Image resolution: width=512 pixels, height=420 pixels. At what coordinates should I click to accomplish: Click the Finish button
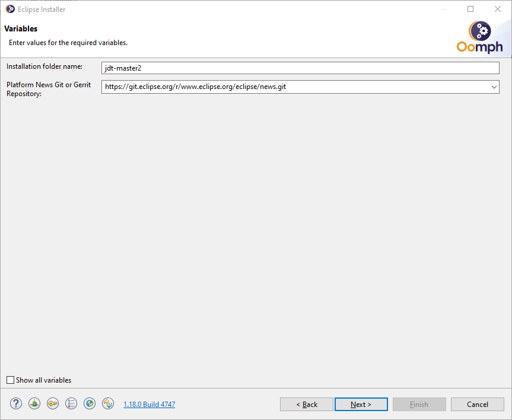pyautogui.click(x=419, y=405)
